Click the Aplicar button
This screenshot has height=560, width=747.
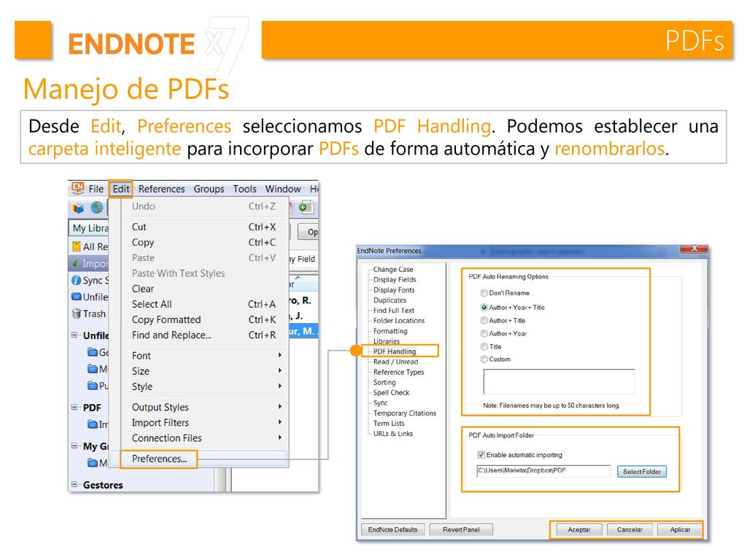pos(680,529)
